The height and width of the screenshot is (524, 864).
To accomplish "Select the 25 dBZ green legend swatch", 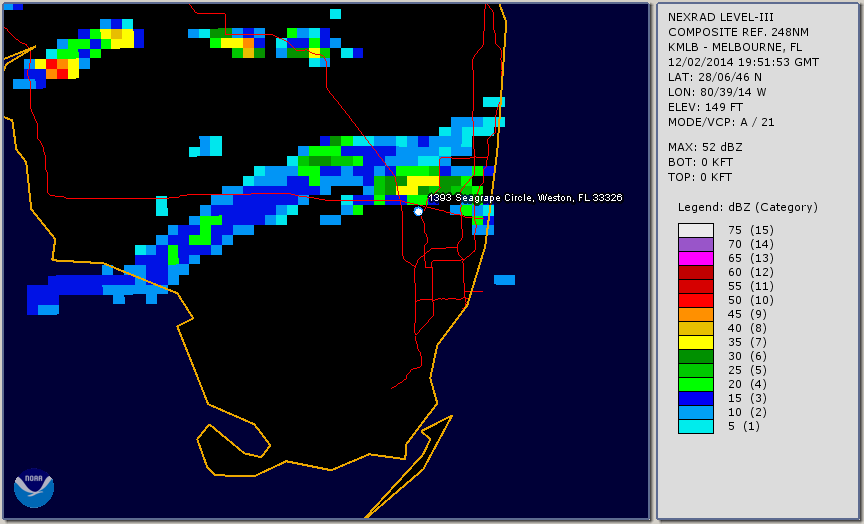I will (696, 370).
